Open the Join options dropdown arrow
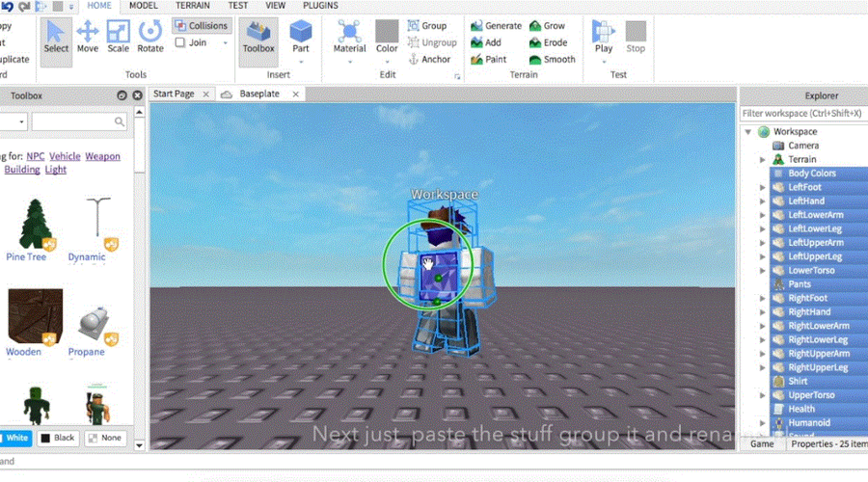The image size is (868, 482). pos(226,42)
